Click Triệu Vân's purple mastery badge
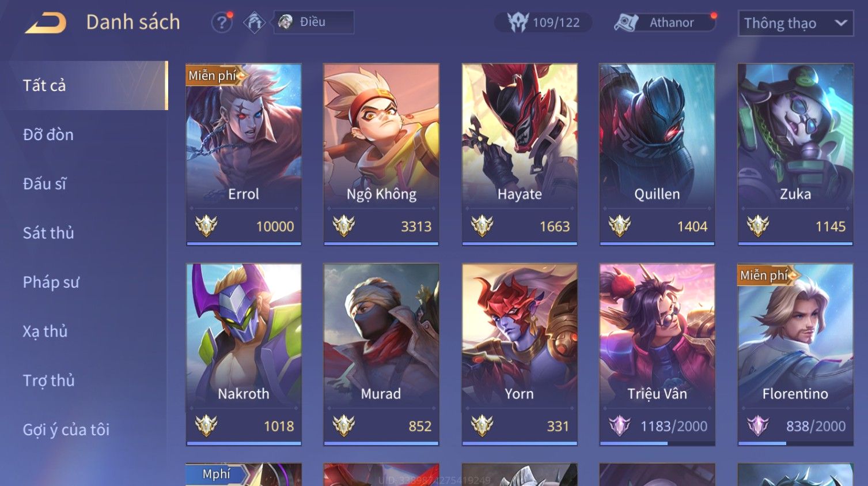This screenshot has height=486, width=868. [x=620, y=426]
